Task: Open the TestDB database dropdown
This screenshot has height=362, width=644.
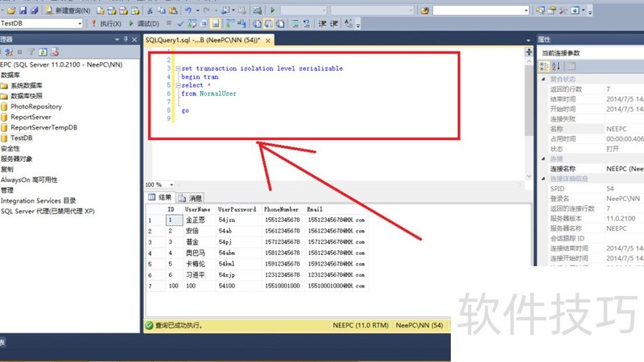Action: pos(80,24)
